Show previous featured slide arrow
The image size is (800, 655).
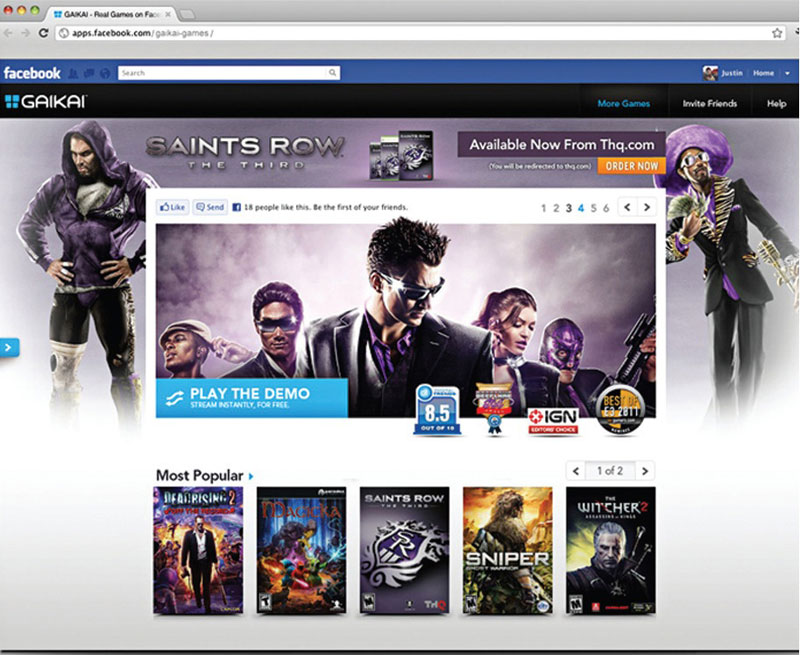point(628,207)
